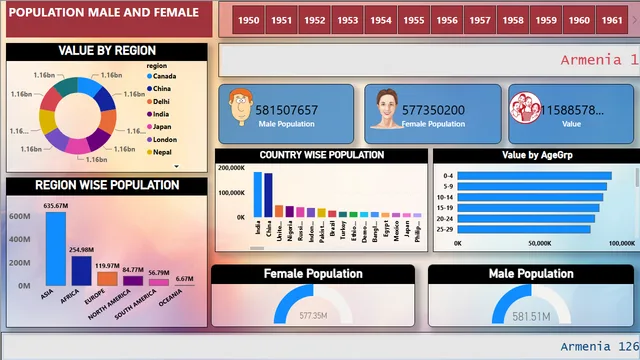640x360 pixels.
Task: Expand region legend with down arrow
Action: 176,166
